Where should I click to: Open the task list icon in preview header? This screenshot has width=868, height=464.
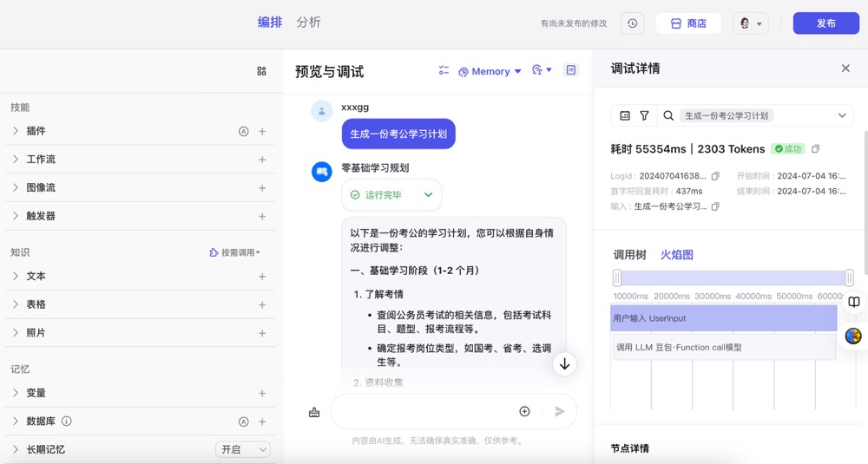[444, 70]
